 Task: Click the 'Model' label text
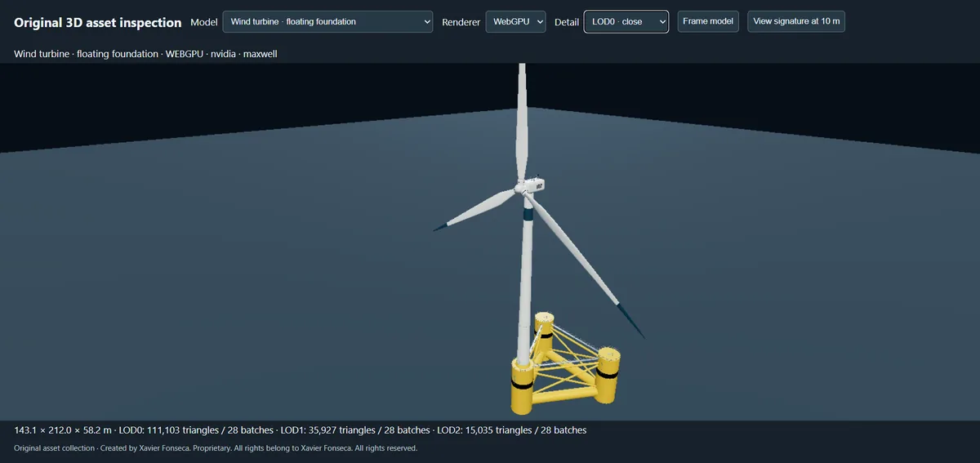pyautogui.click(x=203, y=22)
